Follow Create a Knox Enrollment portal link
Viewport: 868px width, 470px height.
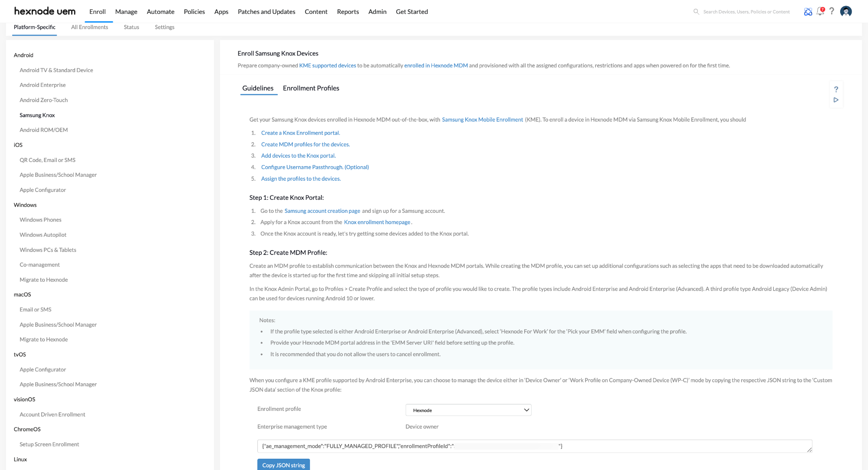(300, 133)
